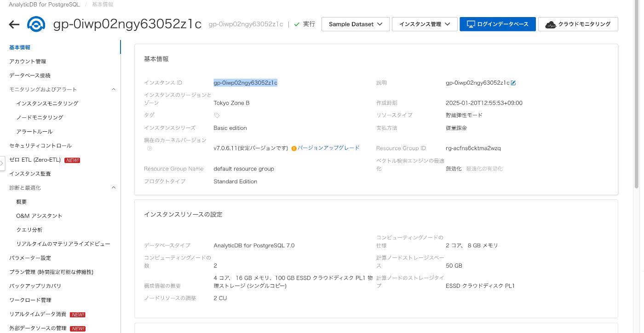This screenshot has width=644, height=333.
Task: Collapse sidebar with the left edge handle
Action: click(2, 163)
